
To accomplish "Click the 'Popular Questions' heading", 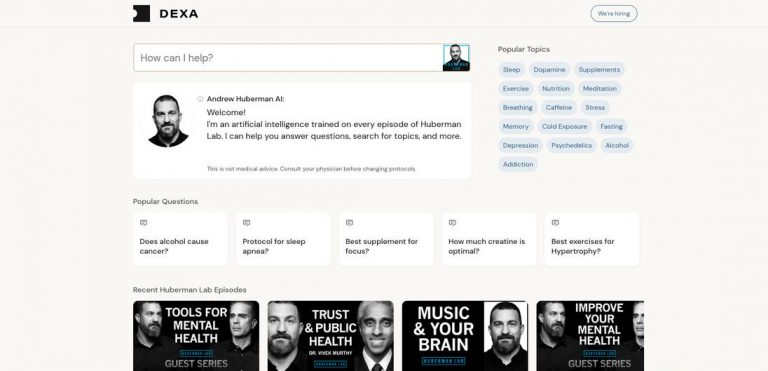I will [166, 202].
